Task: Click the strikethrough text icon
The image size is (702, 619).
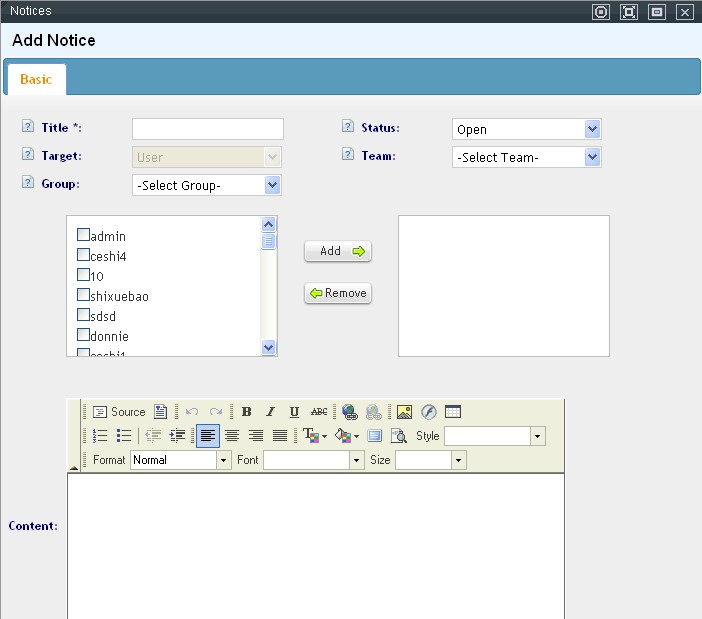Action: (318, 412)
